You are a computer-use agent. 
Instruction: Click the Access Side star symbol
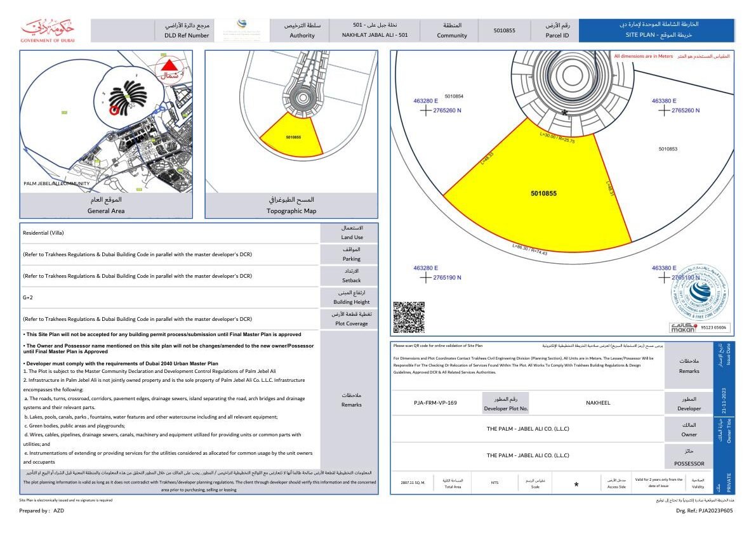(x=576, y=485)
